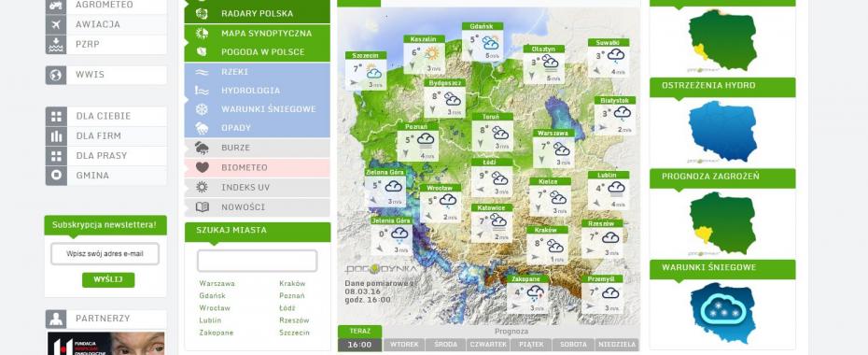
Task: Click the person icon beside Partnerzy
Action: 56,319
